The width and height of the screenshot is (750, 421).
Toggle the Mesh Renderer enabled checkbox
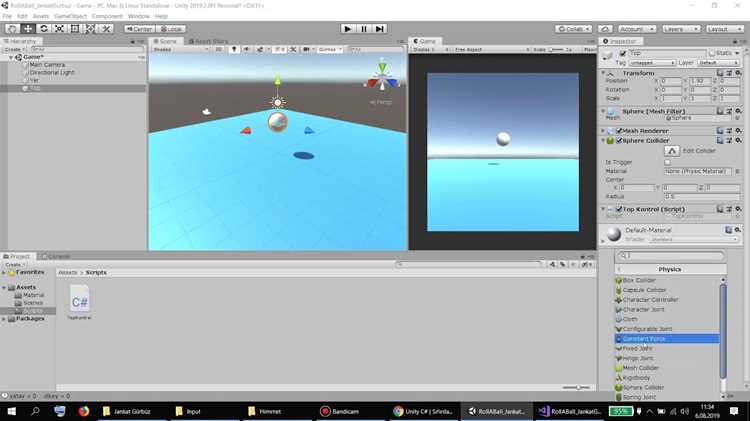pyautogui.click(x=619, y=131)
